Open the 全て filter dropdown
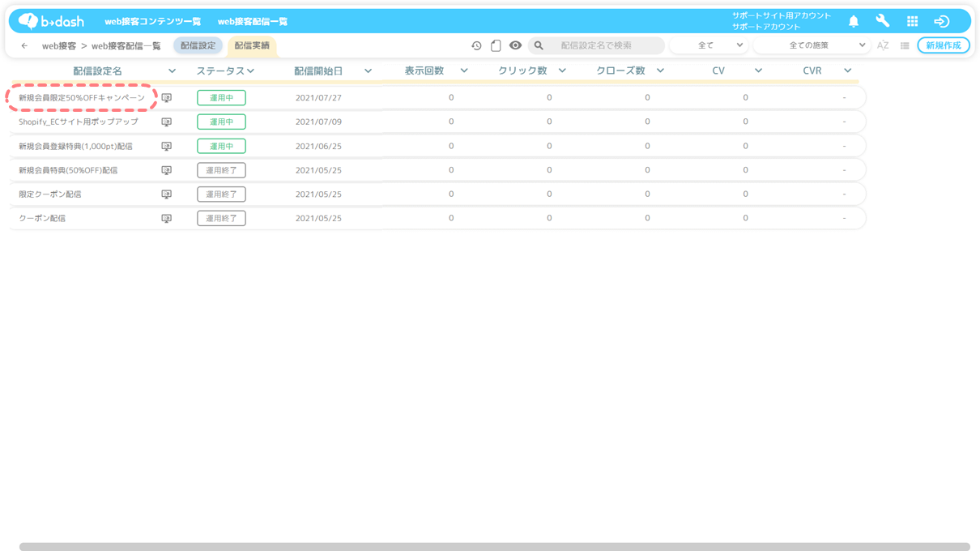The width and height of the screenshot is (980, 551). coord(709,45)
